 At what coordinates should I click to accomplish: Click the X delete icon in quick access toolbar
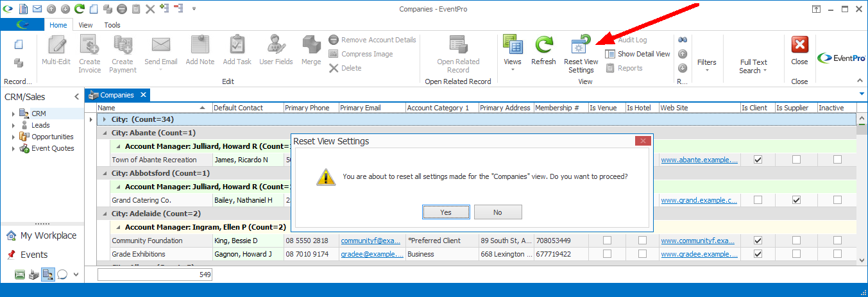coord(150,9)
